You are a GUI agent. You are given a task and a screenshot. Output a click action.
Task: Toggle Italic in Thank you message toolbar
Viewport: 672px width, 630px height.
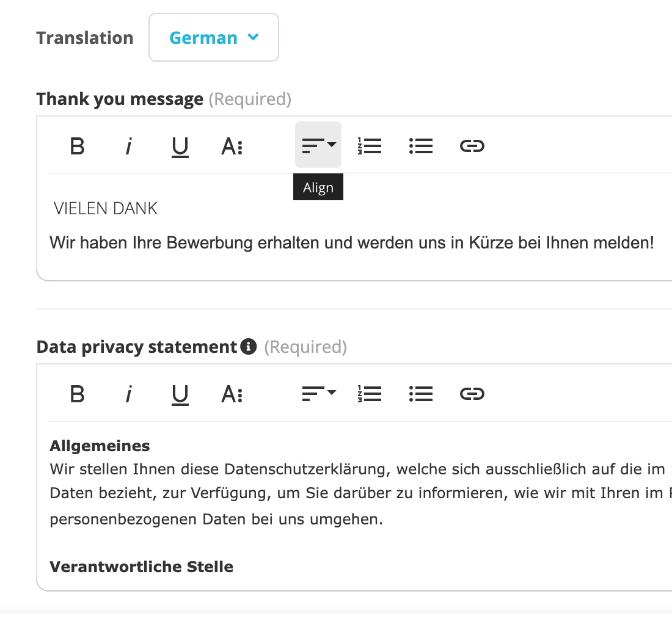coord(128,146)
